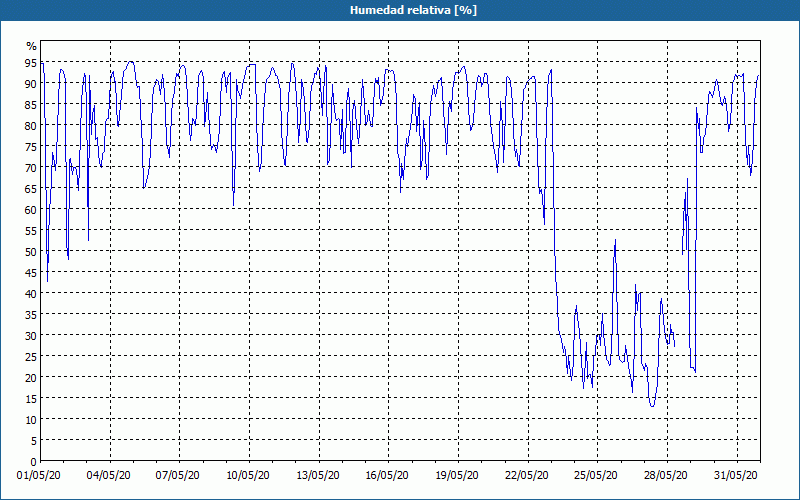The height and width of the screenshot is (500, 800).
Task: Click the x-axis date 28/05/20
Action: point(666,475)
